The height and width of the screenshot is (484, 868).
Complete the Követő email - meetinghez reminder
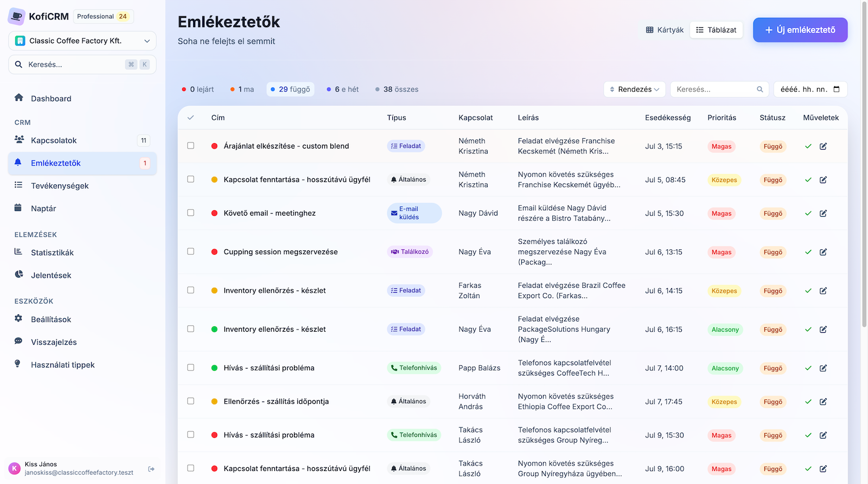pos(808,214)
